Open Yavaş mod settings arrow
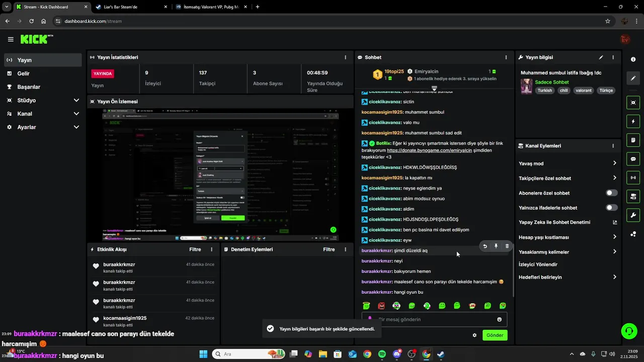The width and height of the screenshot is (644, 362). click(615, 163)
